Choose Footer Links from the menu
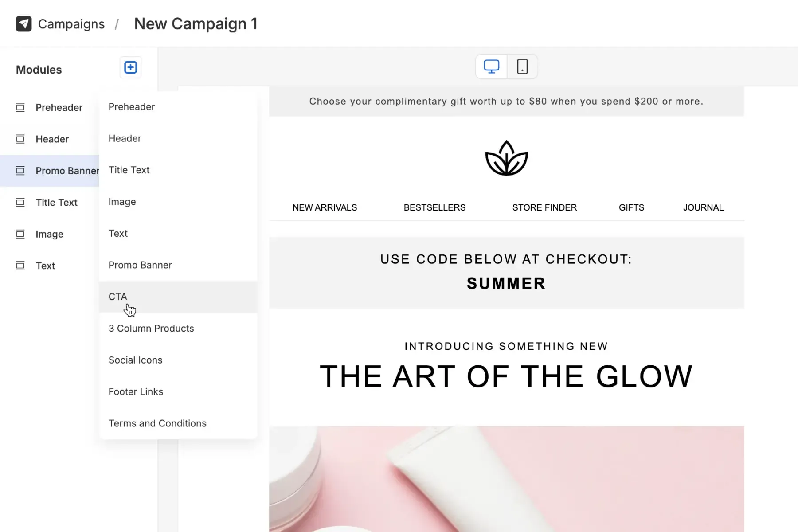Screen dimensions: 798x532 tap(136, 391)
